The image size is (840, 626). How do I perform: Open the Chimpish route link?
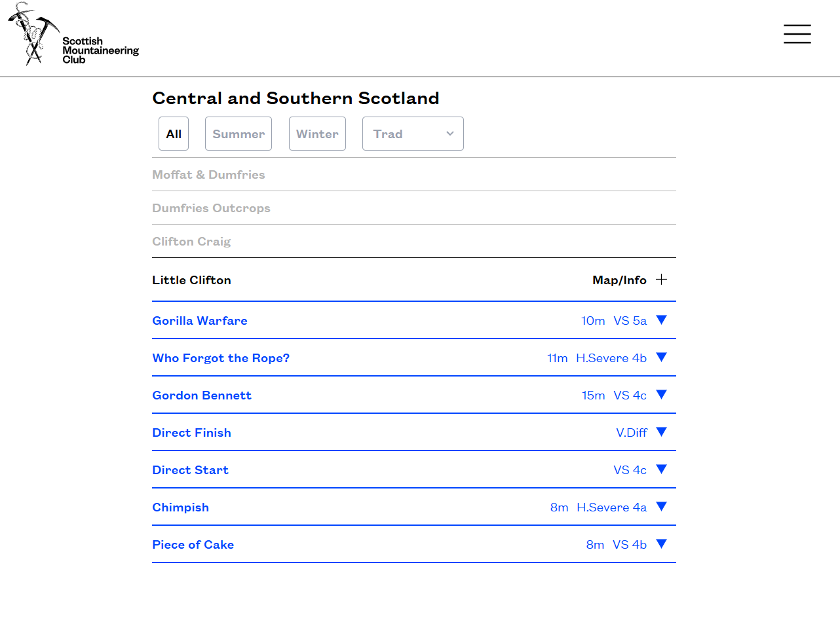click(180, 507)
